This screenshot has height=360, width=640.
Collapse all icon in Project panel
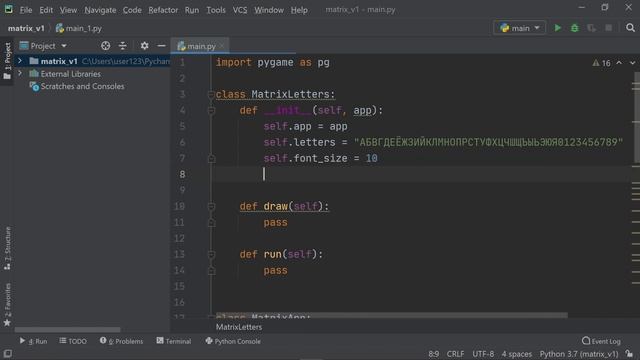point(122,46)
